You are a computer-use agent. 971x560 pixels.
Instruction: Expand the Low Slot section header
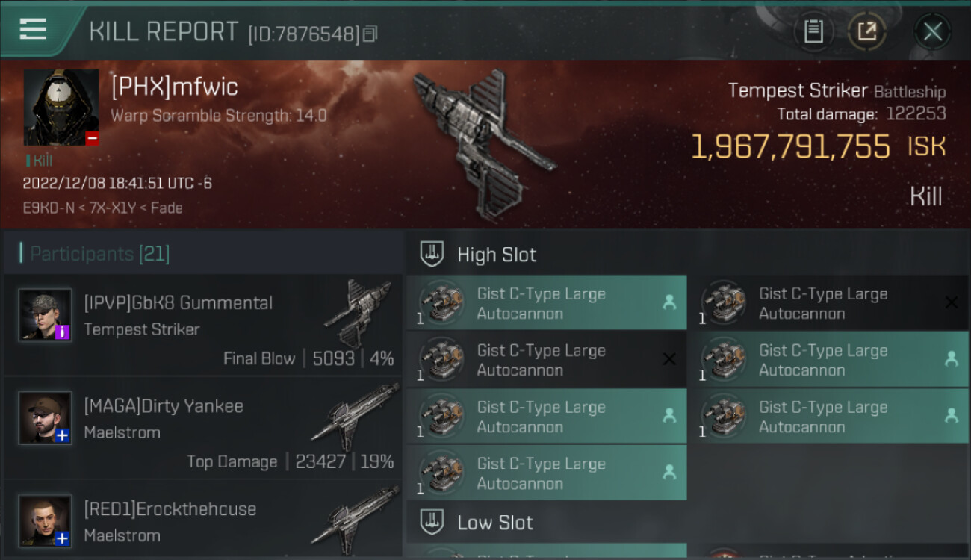click(x=687, y=522)
